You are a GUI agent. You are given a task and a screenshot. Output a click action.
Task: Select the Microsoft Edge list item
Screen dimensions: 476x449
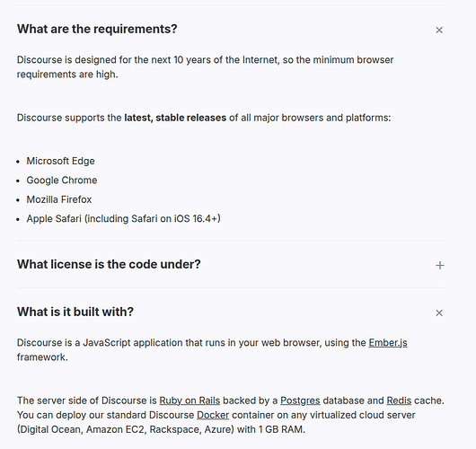[60, 161]
